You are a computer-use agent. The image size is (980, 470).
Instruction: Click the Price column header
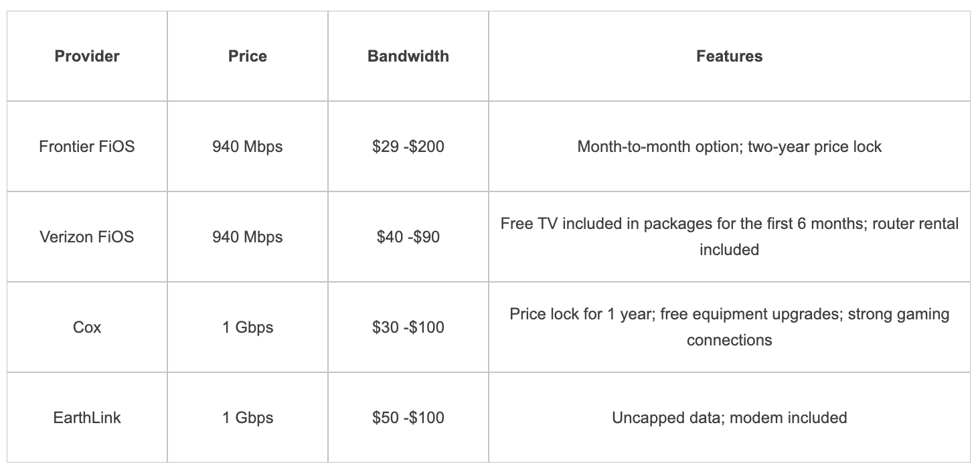coord(248,56)
